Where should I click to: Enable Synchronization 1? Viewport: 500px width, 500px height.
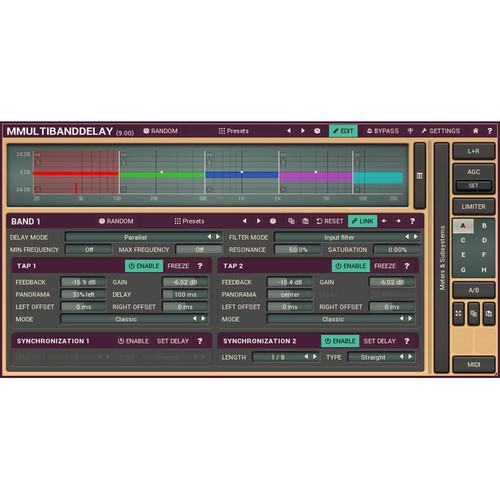point(133,341)
